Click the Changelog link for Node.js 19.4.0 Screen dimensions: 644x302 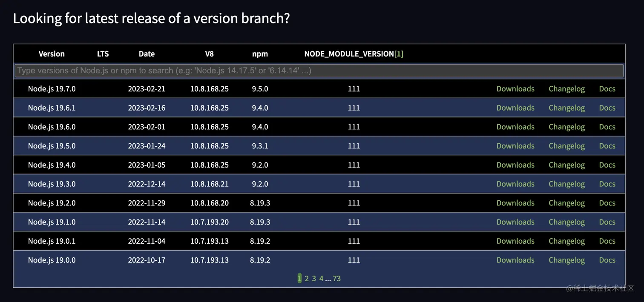566,165
